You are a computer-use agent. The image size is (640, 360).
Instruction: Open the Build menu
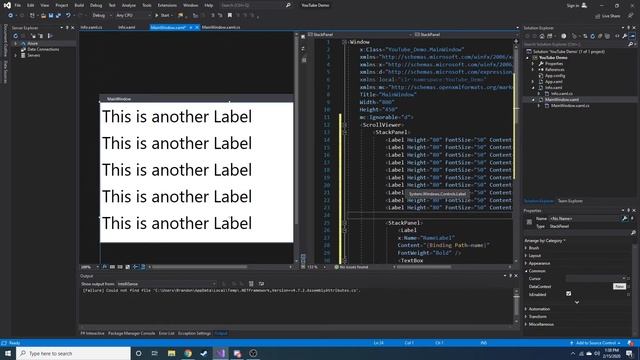click(79, 5)
